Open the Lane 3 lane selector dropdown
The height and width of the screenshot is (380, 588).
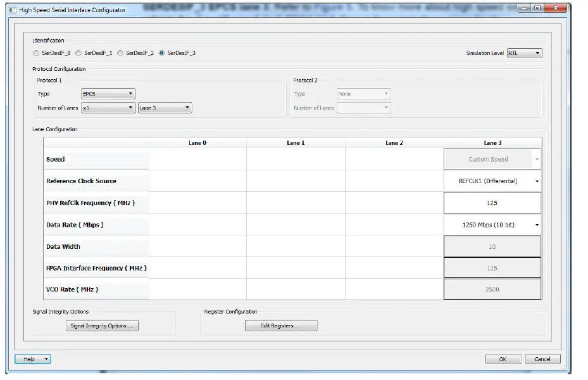[165, 108]
